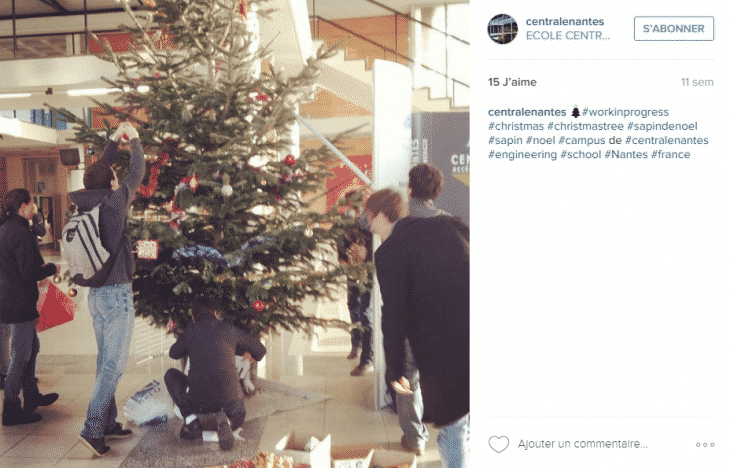Screen dimensions: 730x468
Task: Open the three-dots more options menu
Action: click(705, 445)
